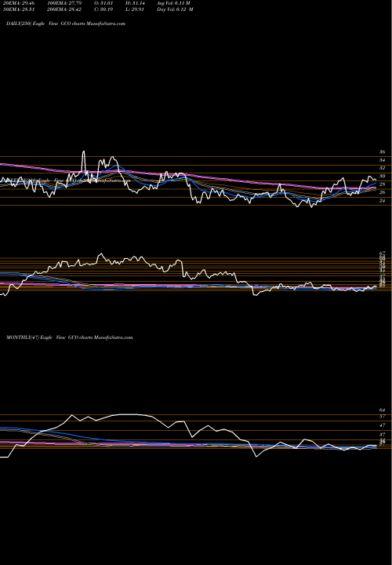Image resolution: width=392 pixels, height=565 pixels.
Task: Click the 30 price axis label on daily chart
Action: point(383,177)
